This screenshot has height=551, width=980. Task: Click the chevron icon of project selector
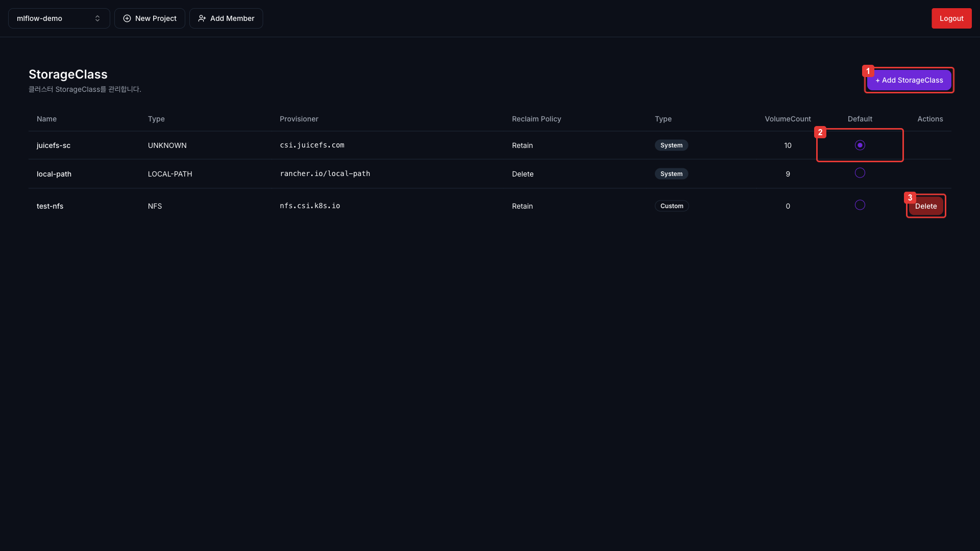[97, 18]
